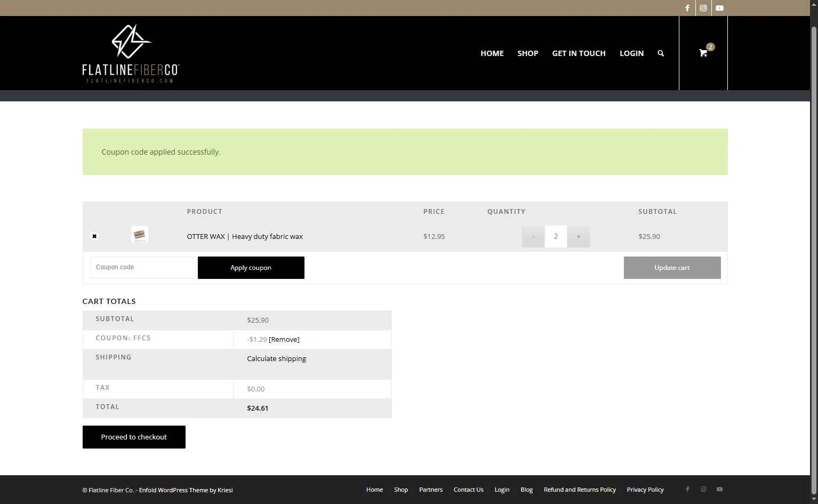The image size is (818, 504).
Task: Open SHOP in main navigation
Action: tap(528, 53)
